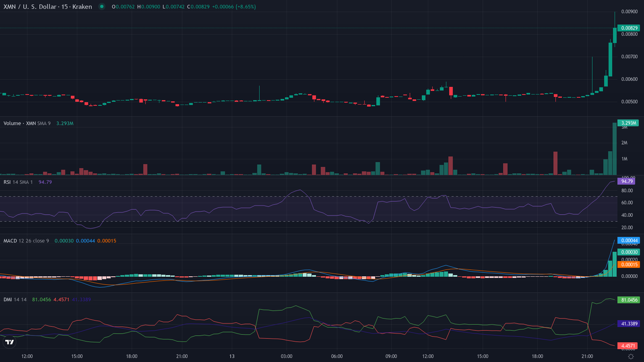Select the MACD 12 26 indicator legend
This screenshot has width=644, height=362.
[26, 241]
